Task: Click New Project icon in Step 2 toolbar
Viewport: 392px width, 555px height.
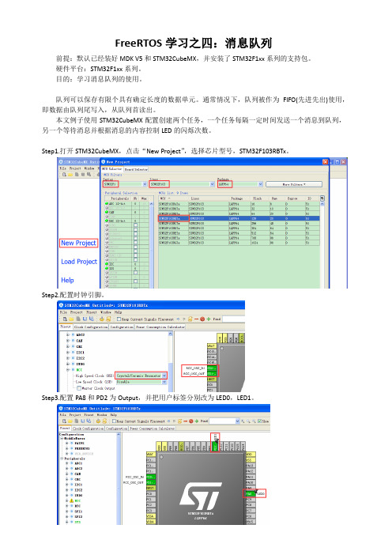Action: click(65, 319)
